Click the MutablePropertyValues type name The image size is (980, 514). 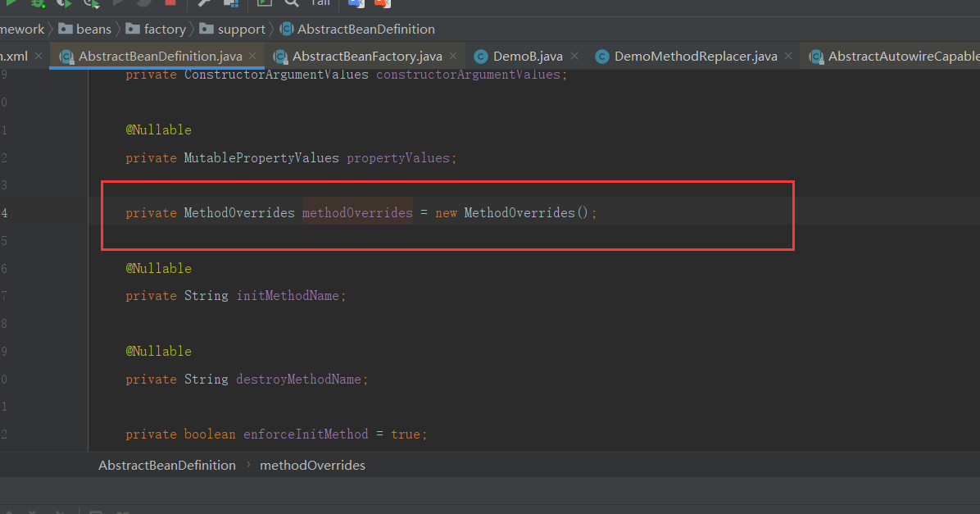click(261, 157)
